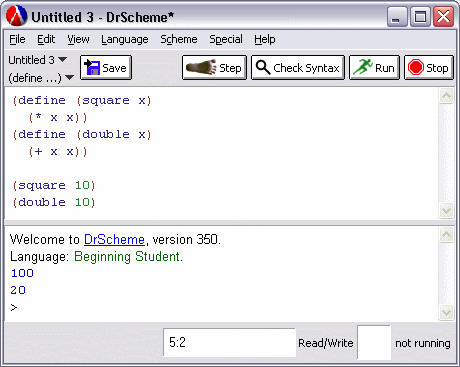Click the 'Beginning Student' language text
The height and width of the screenshot is (367, 460).
pyautogui.click(x=127, y=256)
